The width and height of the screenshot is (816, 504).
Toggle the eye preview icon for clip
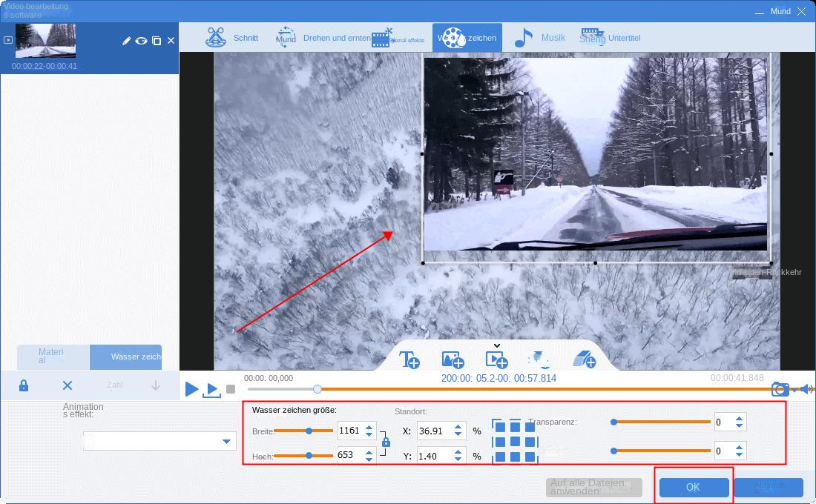coord(141,41)
